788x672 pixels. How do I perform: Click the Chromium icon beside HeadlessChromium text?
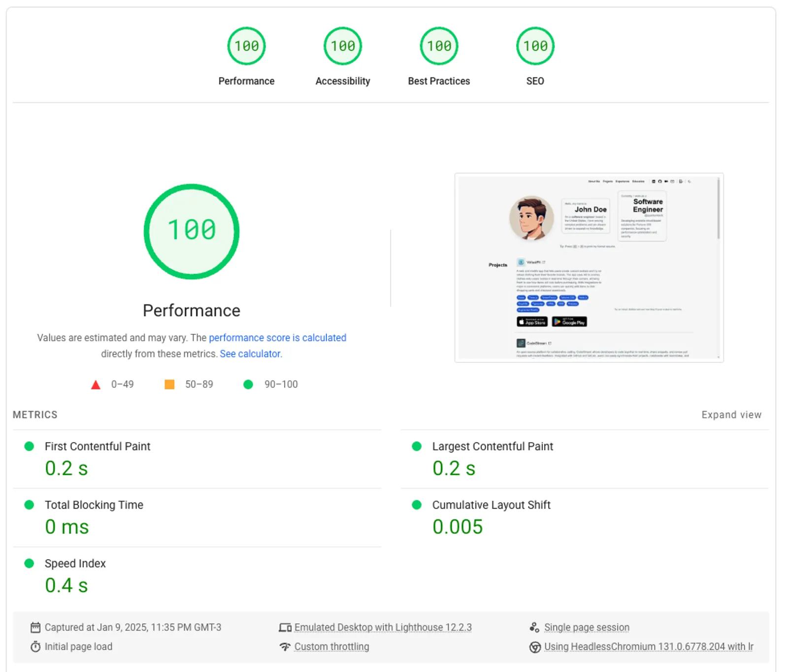535,647
